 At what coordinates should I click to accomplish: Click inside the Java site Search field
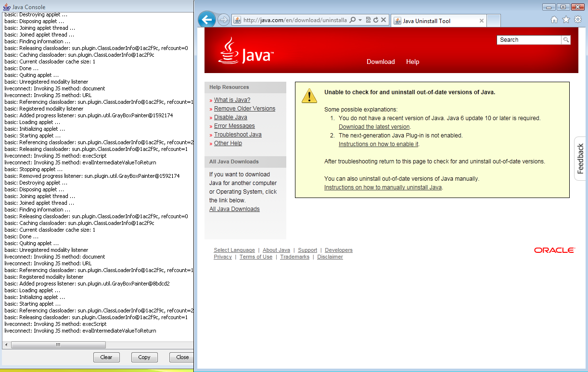point(528,40)
